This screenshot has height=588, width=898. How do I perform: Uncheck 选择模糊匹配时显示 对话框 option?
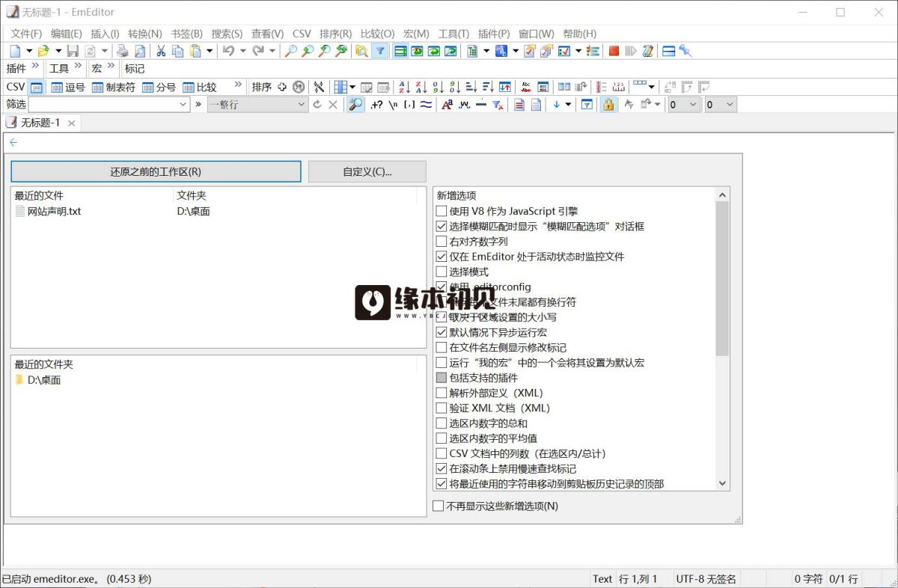(442, 226)
